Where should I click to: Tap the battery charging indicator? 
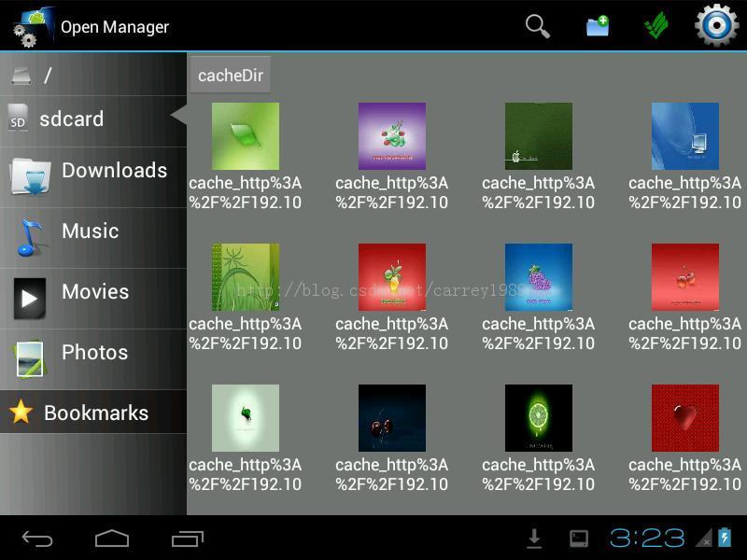[724, 538]
